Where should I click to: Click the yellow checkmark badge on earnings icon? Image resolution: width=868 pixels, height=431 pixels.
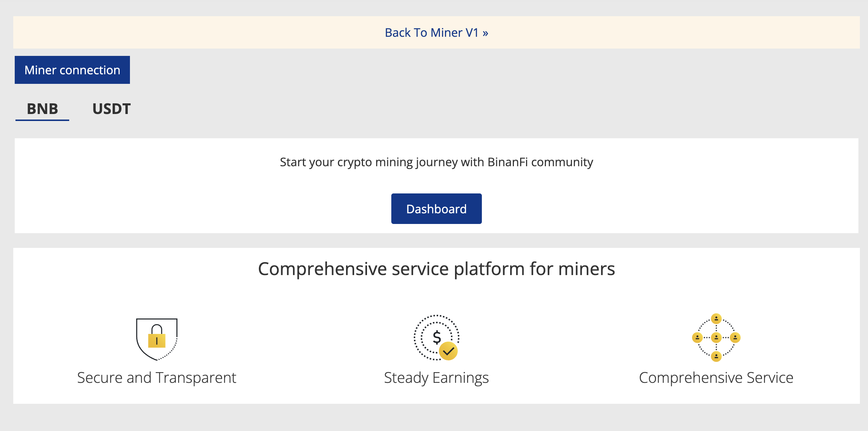[x=448, y=351]
